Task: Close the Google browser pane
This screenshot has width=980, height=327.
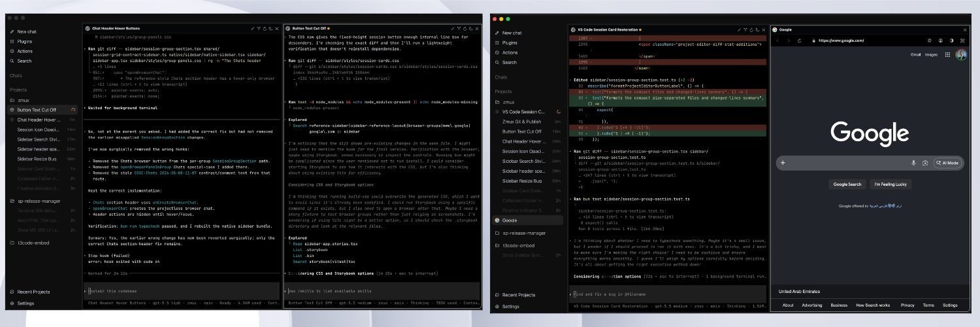Action: [x=965, y=29]
